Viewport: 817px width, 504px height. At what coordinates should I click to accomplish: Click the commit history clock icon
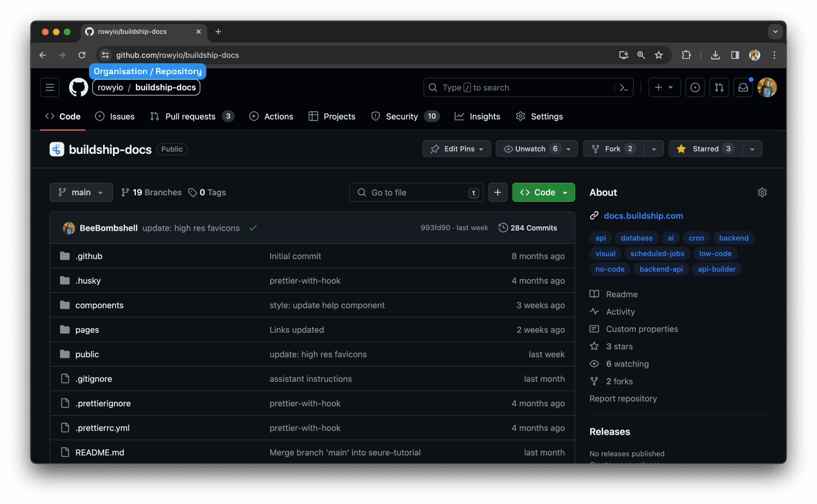503,227
